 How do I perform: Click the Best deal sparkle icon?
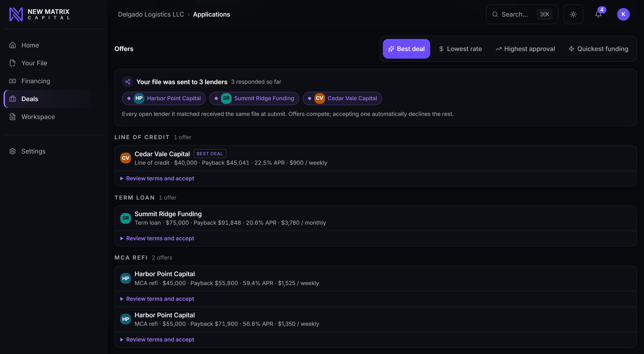391,49
